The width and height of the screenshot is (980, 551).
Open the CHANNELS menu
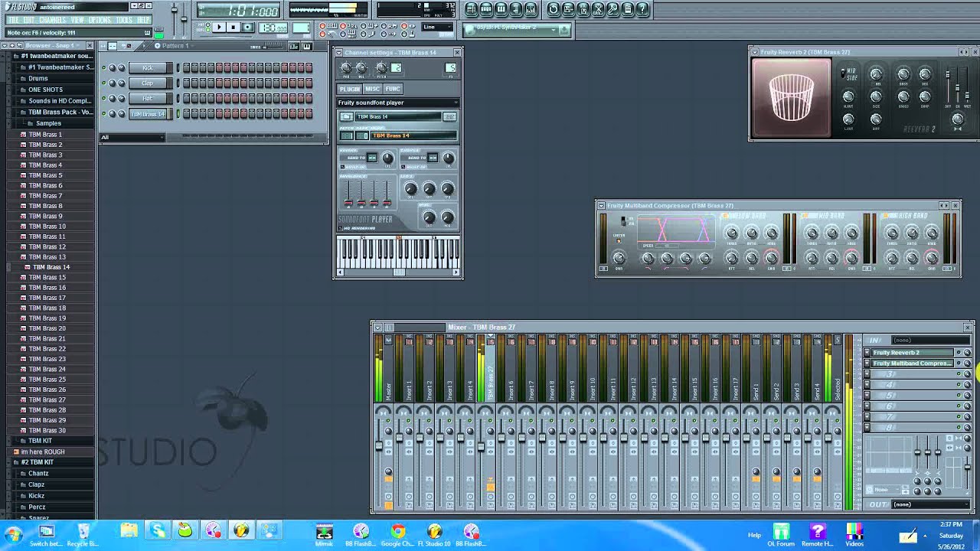[x=52, y=20]
